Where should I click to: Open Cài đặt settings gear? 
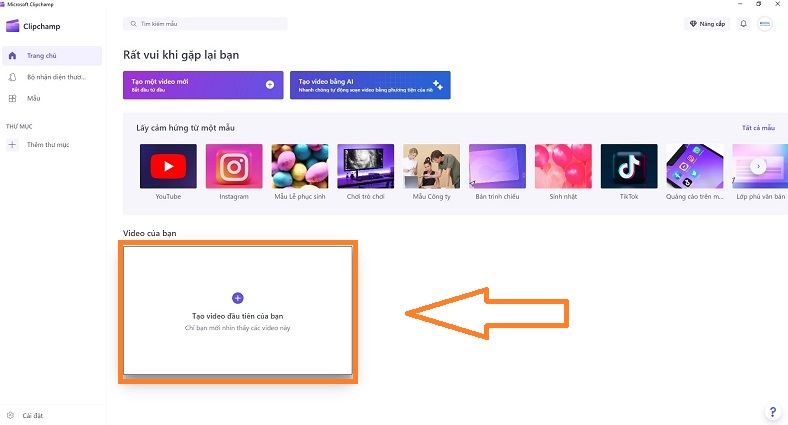point(11,415)
